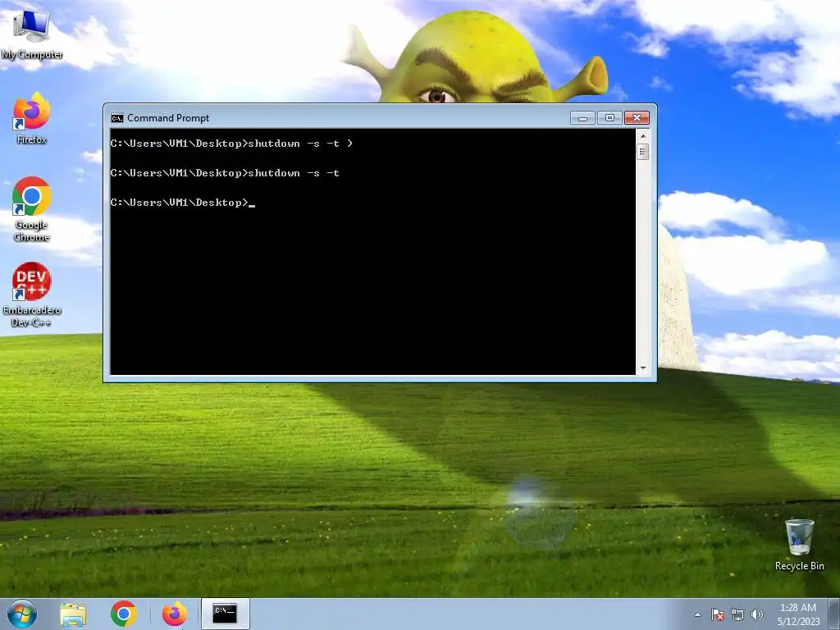Image resolution: width=840 pixels, height=630 pixels.
Task: Select the Google Chrome desktop shortcut
Action: (x=32, y=209)
